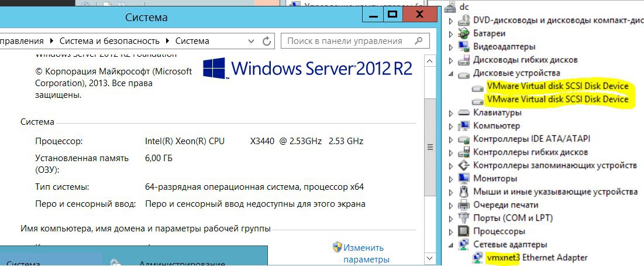Select Дисководы гибких дисков row
Image resolution: width=644 pixels, height=266 pixels.
[525, 60]
